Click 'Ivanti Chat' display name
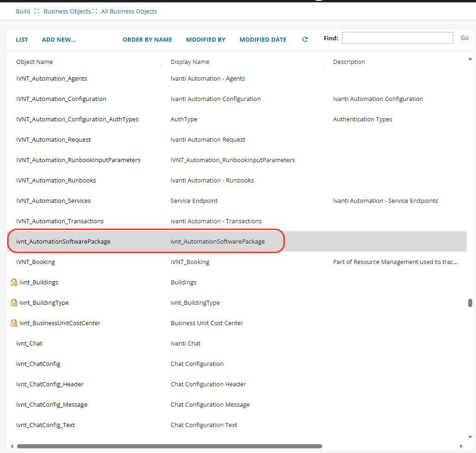The width and height of the screenshot is (476, 453). 185,343
